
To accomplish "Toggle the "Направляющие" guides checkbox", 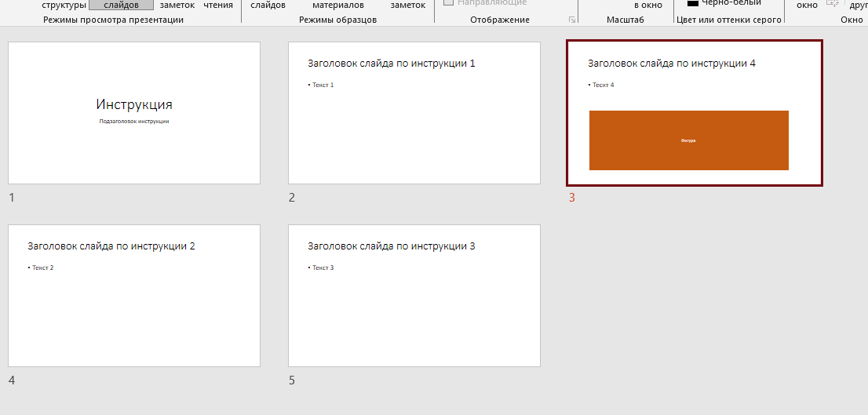I will [449, 3].
